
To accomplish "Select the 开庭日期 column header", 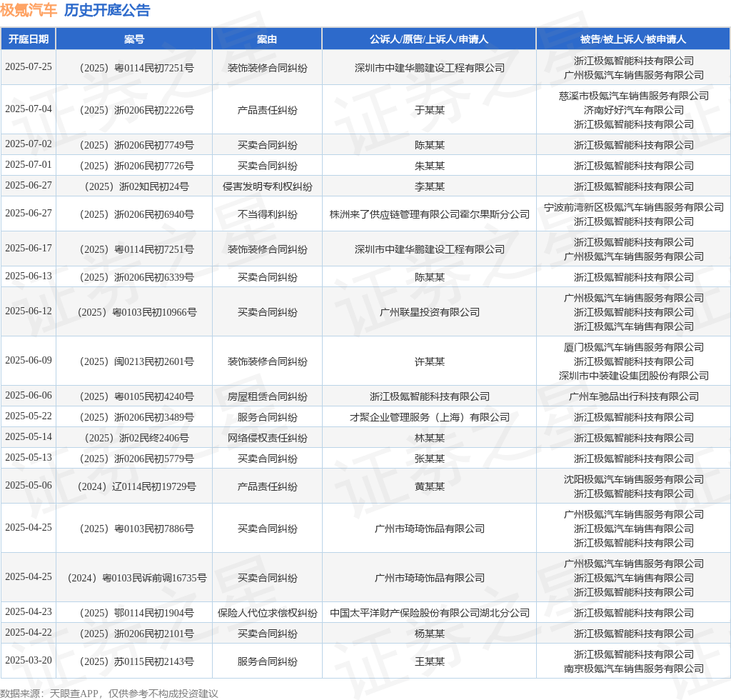I will [29, 39].
